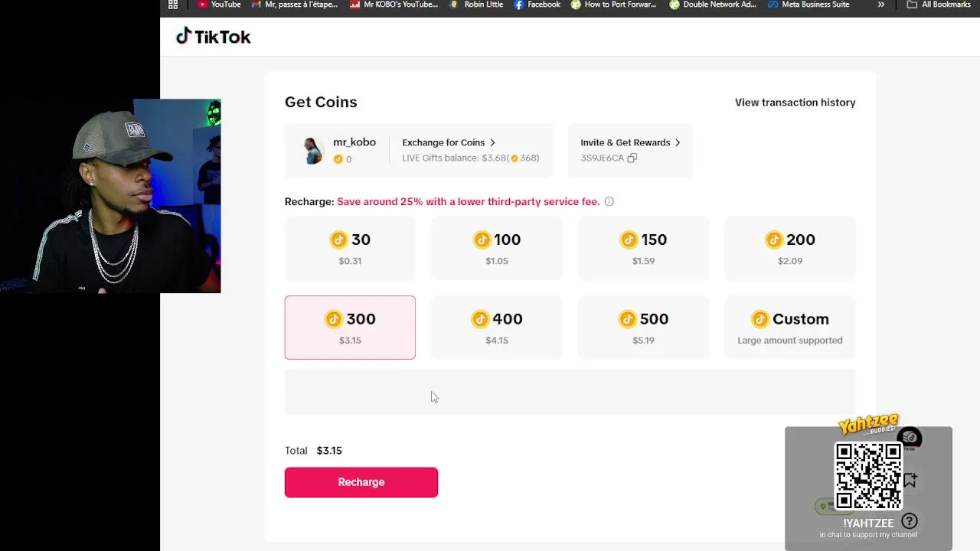Open the help question mark icon

[909, 521]
